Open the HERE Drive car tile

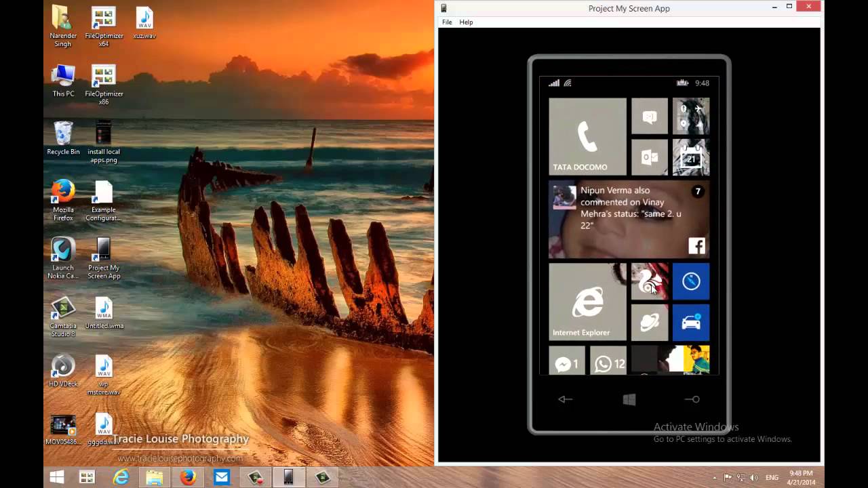[690, 323]
